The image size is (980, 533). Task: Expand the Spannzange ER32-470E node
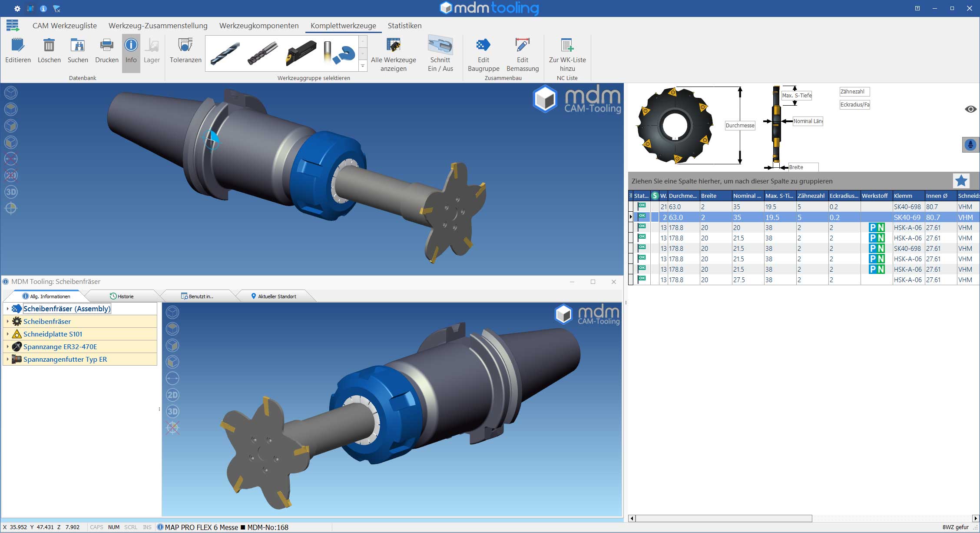[7, 346]
